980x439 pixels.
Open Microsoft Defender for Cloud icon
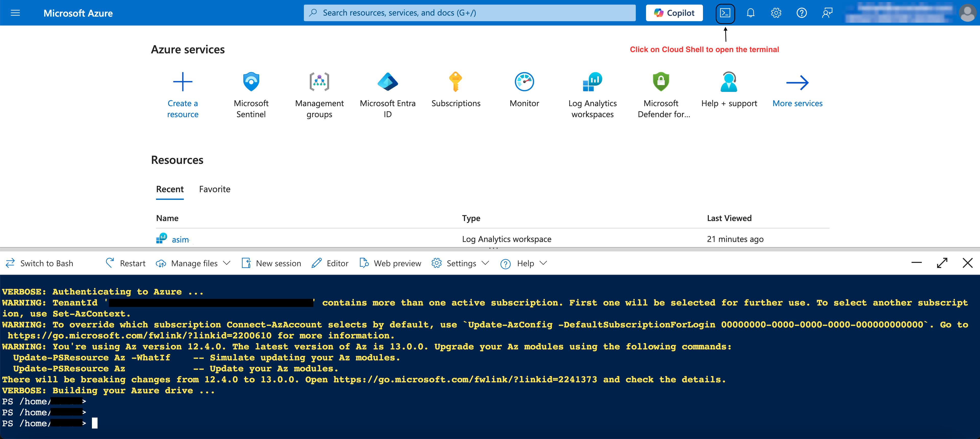tap(661, 81)
